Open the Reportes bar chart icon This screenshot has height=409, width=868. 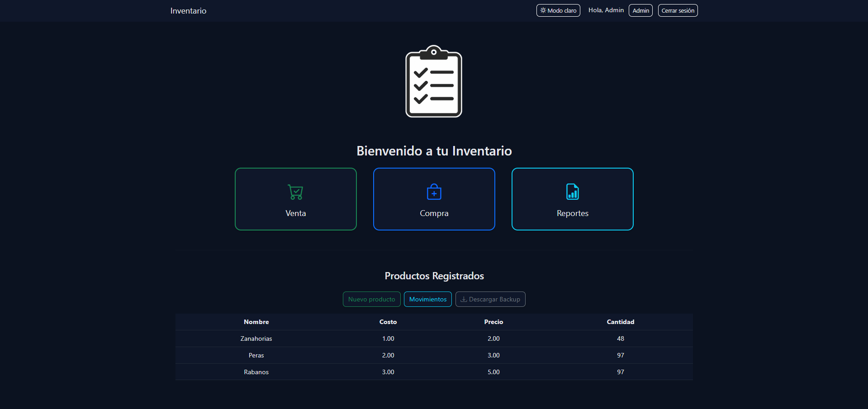click(x=572, y=191)
